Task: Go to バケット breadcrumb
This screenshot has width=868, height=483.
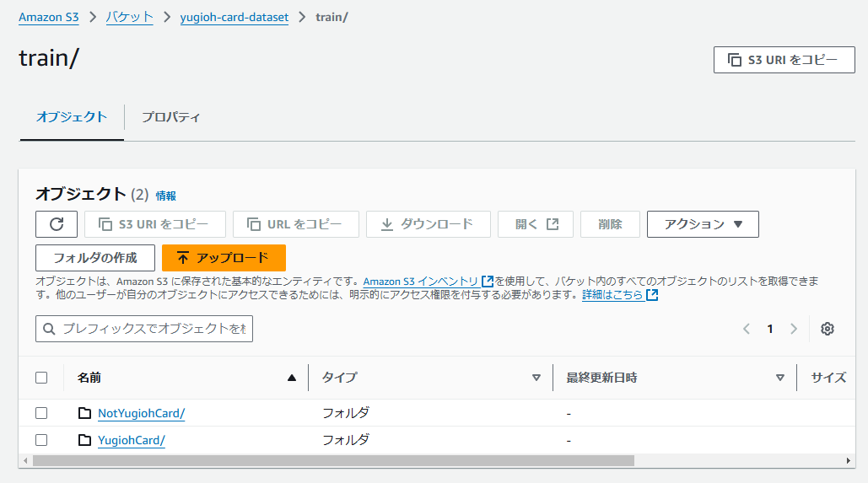Action: [130, 17]
